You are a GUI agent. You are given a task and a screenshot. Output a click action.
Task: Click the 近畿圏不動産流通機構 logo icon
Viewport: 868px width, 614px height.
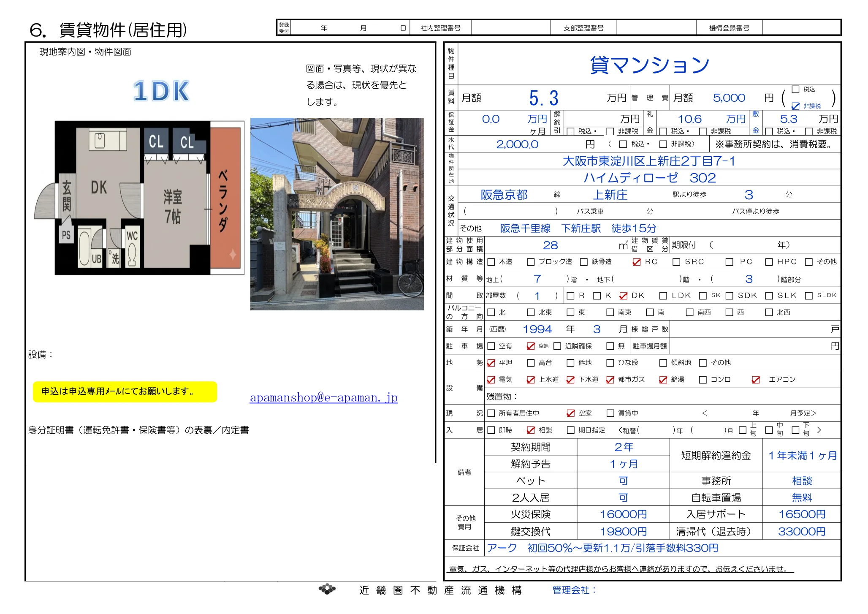coord(327,589)
